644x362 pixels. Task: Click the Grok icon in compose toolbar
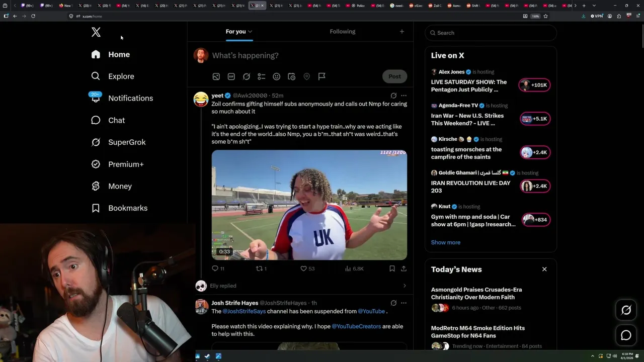click(x=247, y=76)
